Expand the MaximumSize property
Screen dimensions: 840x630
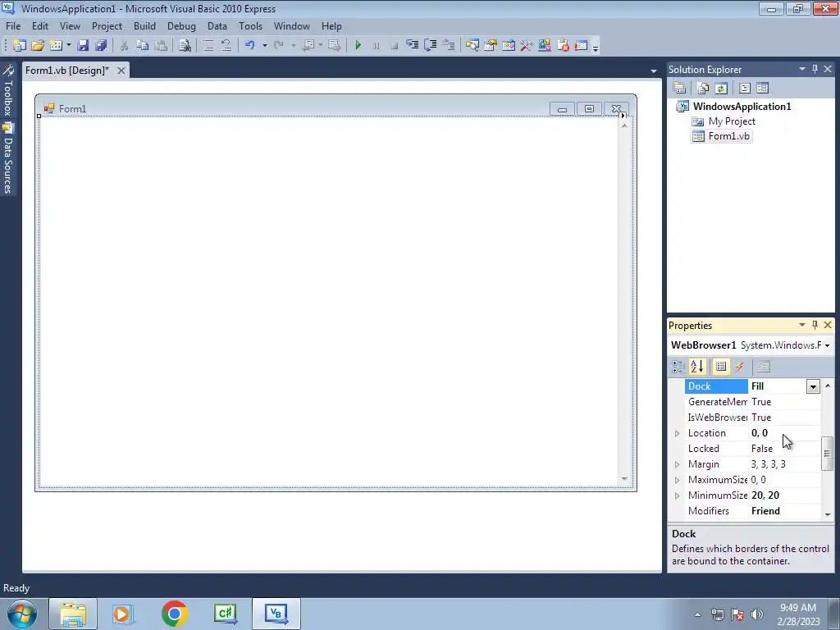point(677,480)
